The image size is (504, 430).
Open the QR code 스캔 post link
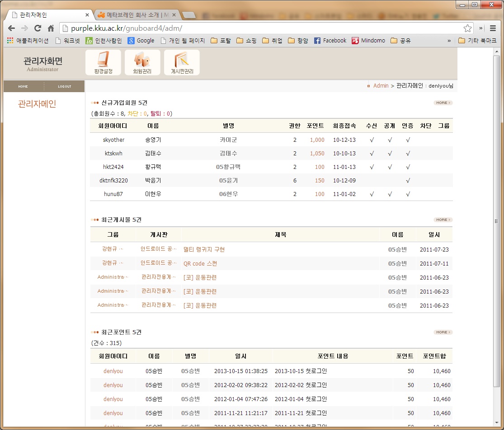coord(200,264)
